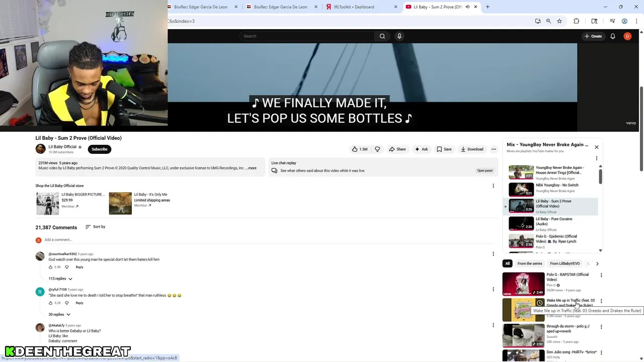This screenshot has width=644, height=362.
Task: Open the BIGGER PICTURE merch item thumbnail
Action: click(47, 203)
